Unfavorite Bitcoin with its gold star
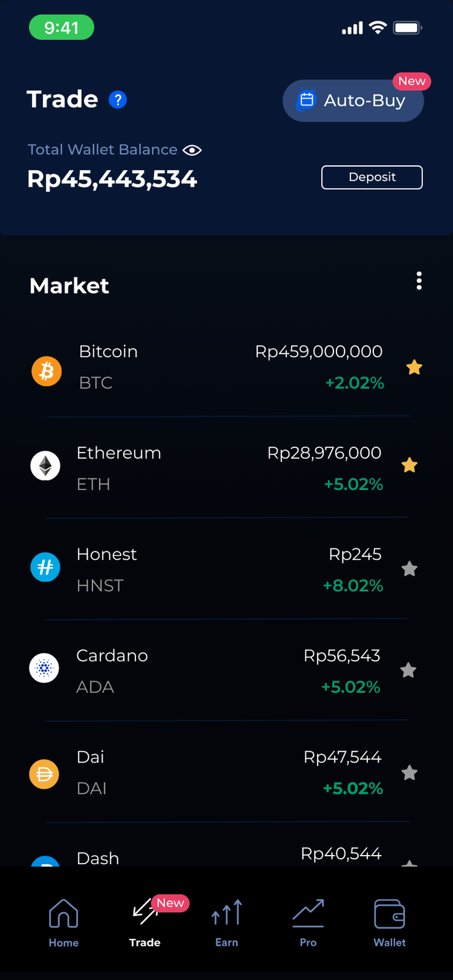Image resolution: width=453 pixels, height=980 pixels. coord(414,367)
